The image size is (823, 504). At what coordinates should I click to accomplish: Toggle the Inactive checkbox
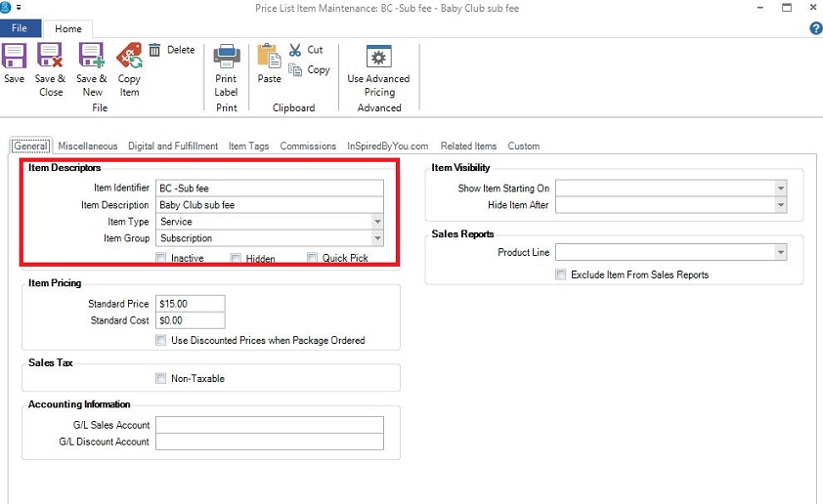click(161, 259)
